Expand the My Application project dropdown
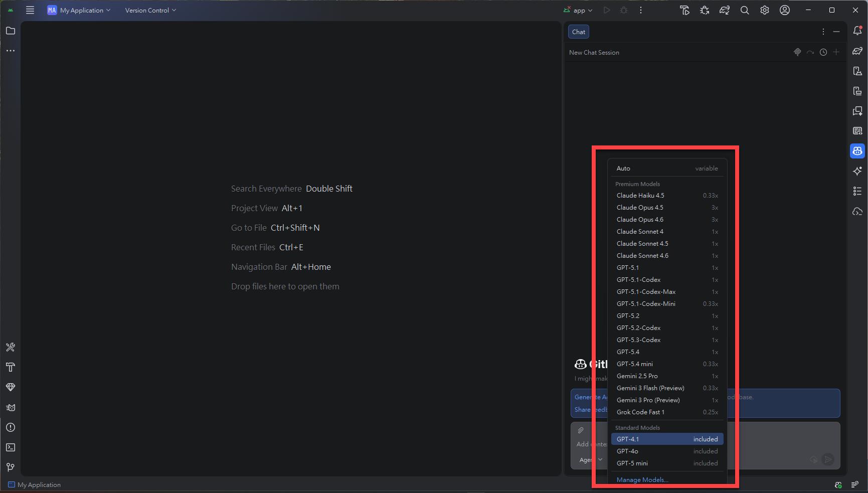Viewport: 868px width, 493px height. click(x=79, y=11)
